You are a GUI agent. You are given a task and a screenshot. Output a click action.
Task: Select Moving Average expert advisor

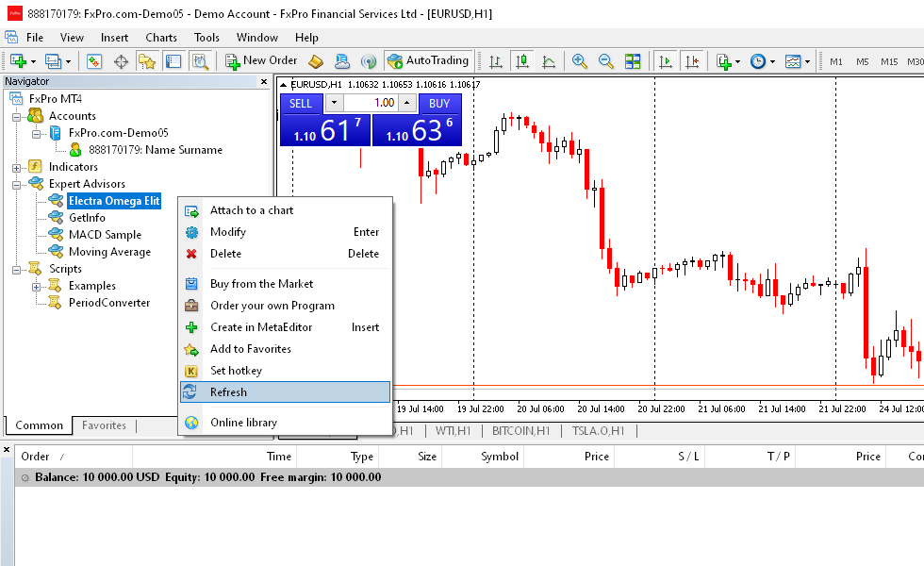pyautogui.click(x=109, y=252)
